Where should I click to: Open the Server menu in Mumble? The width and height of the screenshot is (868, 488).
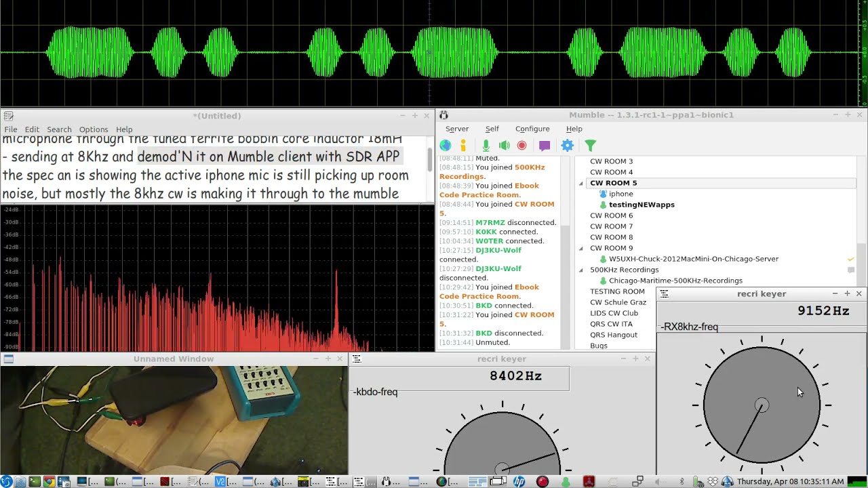pyautogui.click(x=456, y=129)
